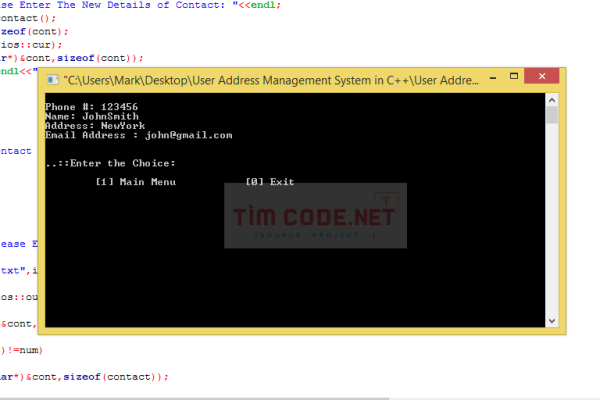
Task: Click the console scrollbar down arrow
Action: click(551, 321)
